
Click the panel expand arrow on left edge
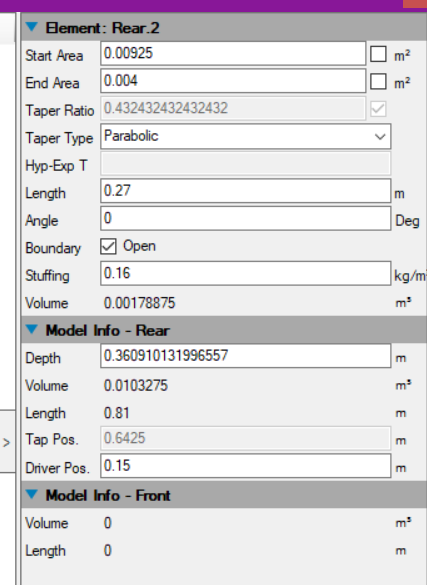tap(6, 442)
